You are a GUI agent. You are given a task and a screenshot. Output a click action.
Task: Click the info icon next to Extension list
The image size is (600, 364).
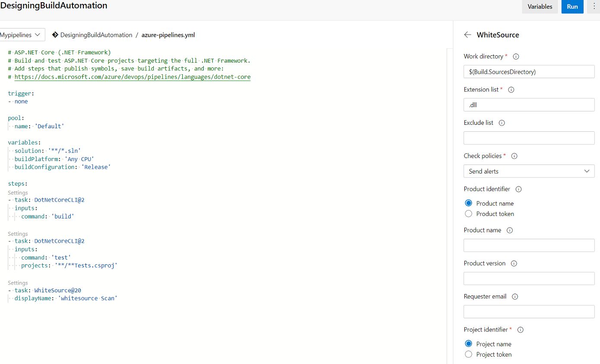tap(511, 89)
